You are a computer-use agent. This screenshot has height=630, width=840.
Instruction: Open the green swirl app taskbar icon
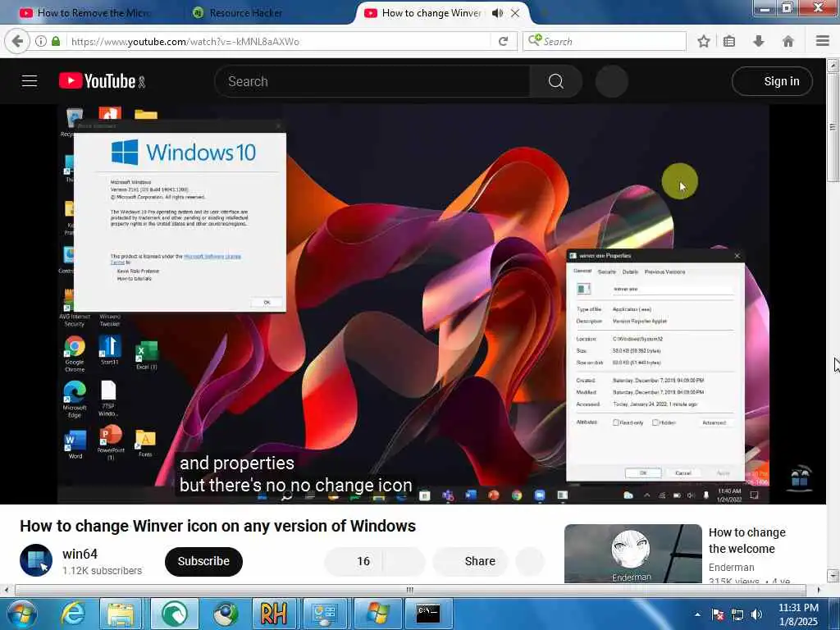click(174, 614)
